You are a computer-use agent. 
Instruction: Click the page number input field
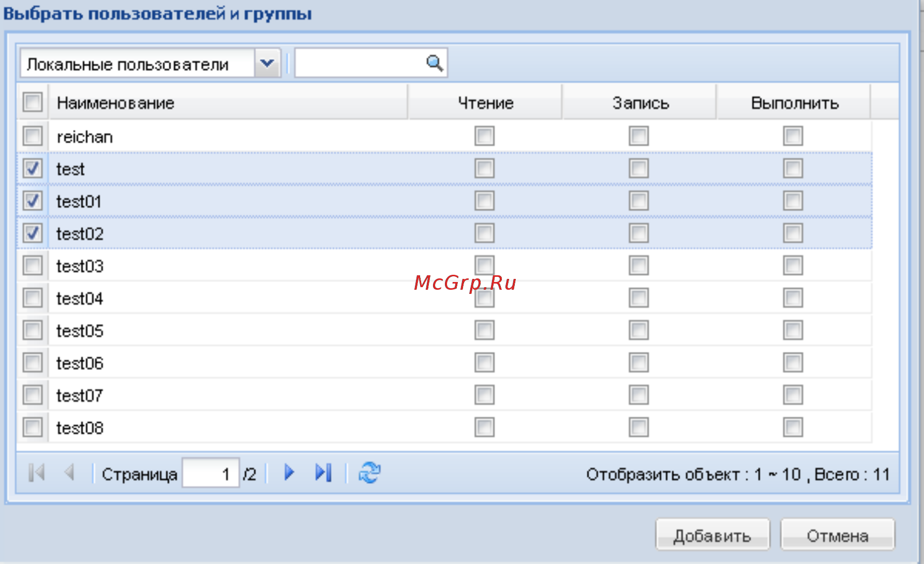tap(211, 473)
